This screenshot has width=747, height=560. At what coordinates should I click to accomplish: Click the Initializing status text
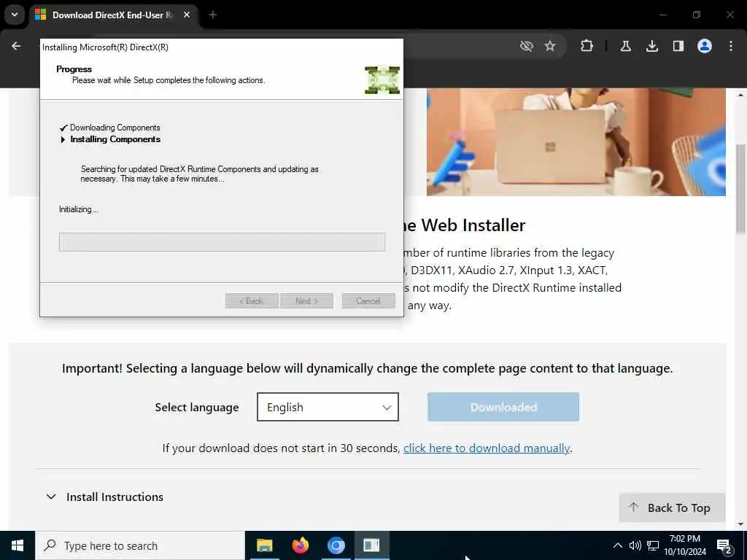(x=79, y=209)
